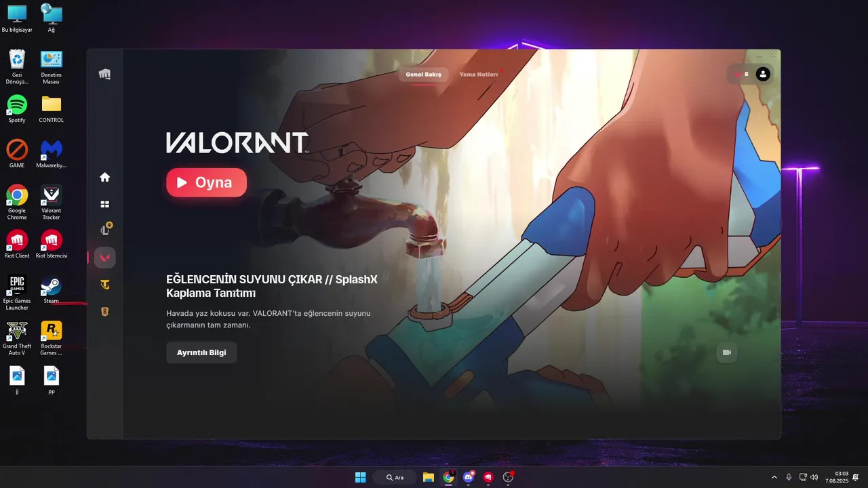The width and height of the screenshot is (868, 488).
Task: Open the profile avatar icon
Action: click(763, 74)
